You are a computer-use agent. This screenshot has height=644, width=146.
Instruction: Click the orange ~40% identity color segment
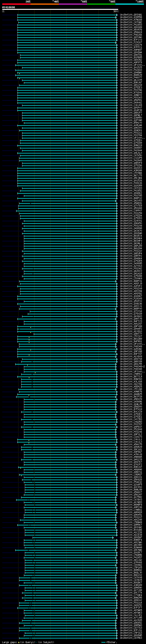tap(45, 4)
